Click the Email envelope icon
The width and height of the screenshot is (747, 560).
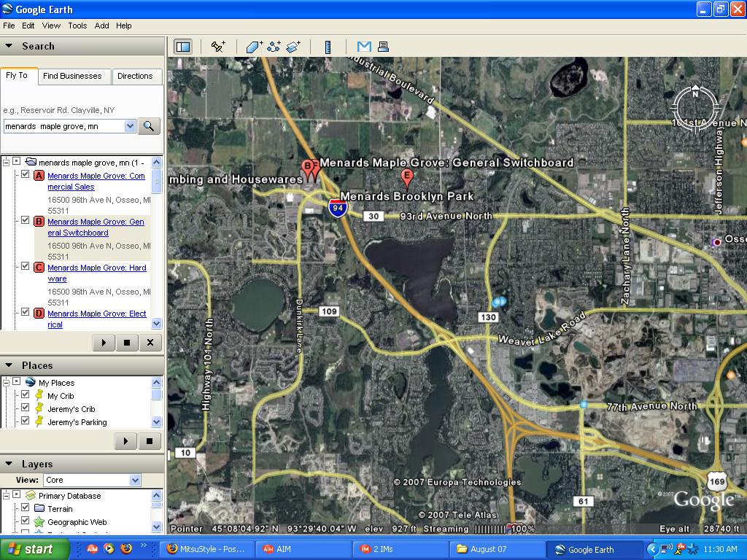click(x=364, y=47)
